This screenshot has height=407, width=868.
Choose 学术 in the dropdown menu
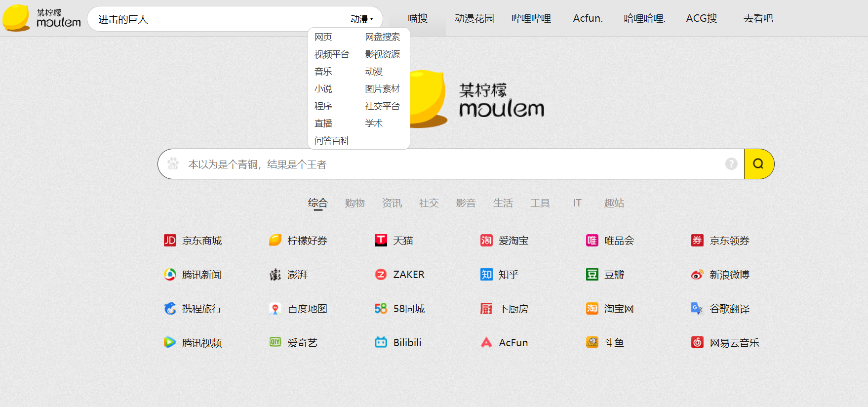374,123
